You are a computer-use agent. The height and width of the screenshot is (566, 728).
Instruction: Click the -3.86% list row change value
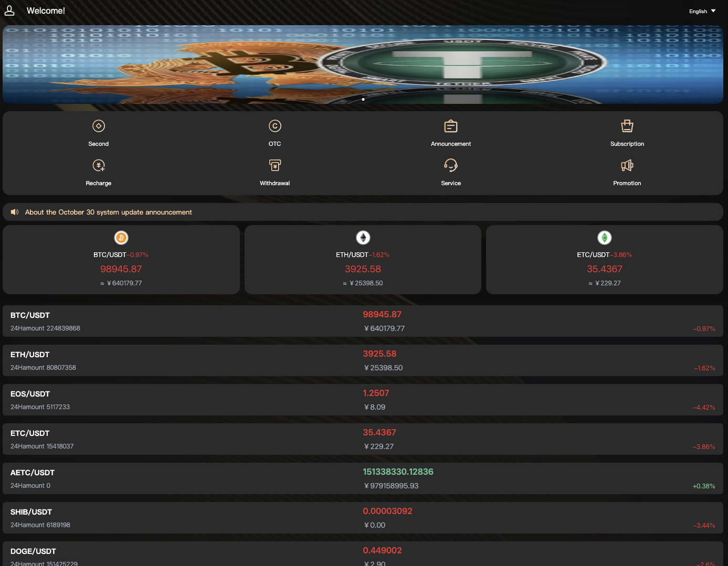tap(704, 447)
